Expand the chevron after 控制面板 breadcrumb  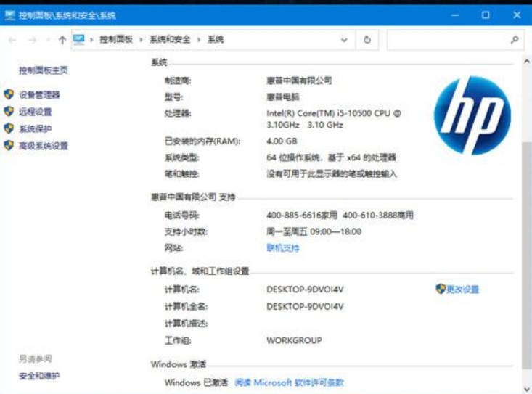coord(141,40)
